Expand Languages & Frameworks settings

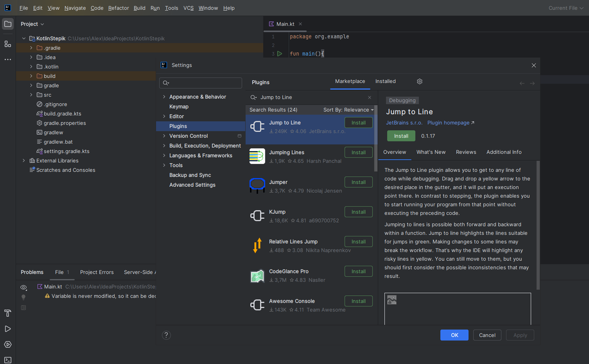(x=164, y=156)
